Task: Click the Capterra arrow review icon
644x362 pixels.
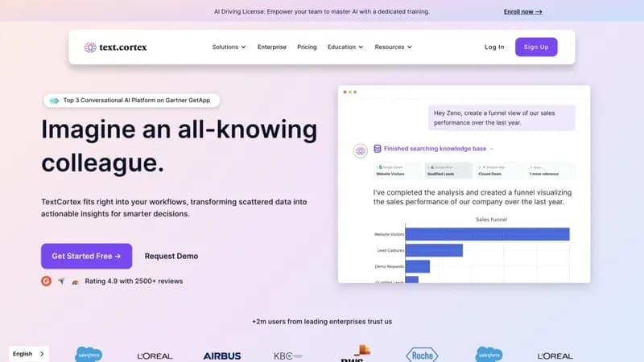Action: point(61,281)
